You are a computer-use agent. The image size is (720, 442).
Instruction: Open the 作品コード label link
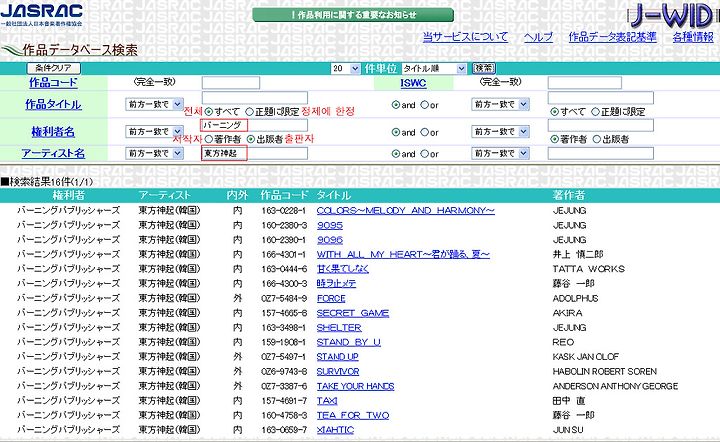click(x=53, y=83)
